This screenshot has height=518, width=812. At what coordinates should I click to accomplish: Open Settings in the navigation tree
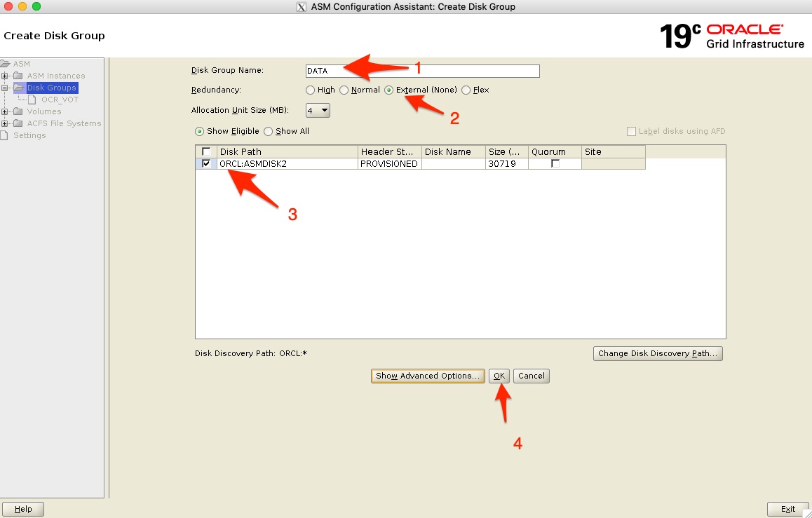(29, 135)
